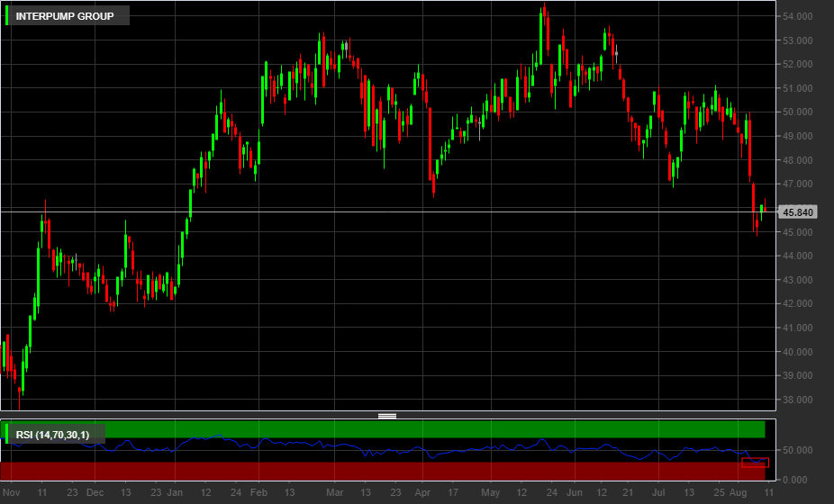The image size is (834, 504).
Task: Click the 47.000 price axis label
Action: (x=797, y=184)
